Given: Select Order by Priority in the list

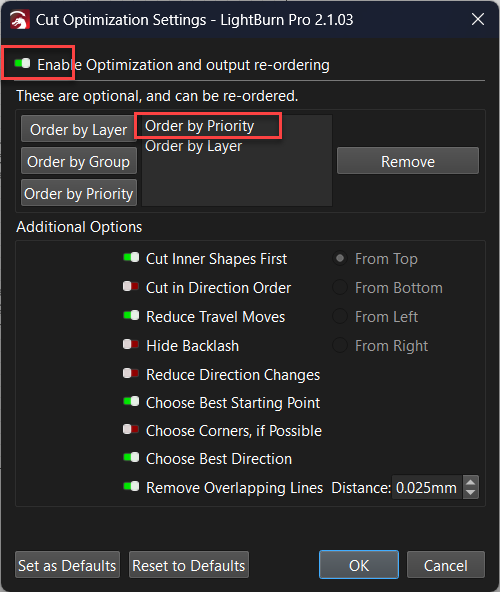Looking at the screenshot, I should (200, 126).
